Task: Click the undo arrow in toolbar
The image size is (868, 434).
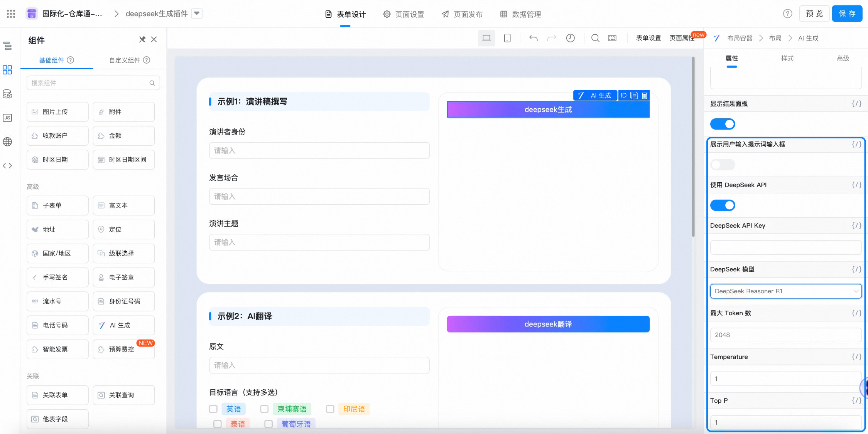Action: [533, 38]
